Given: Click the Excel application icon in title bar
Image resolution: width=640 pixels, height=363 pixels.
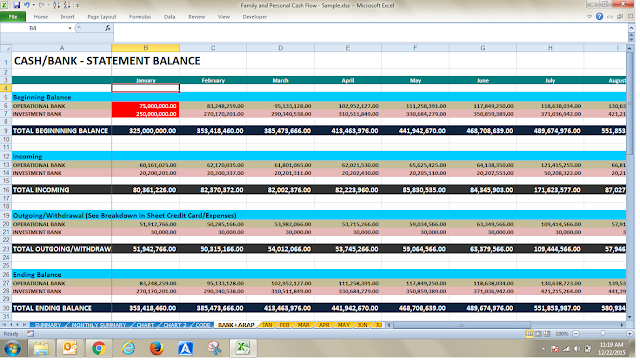Looking at the screenshot, I should [5, 5].
